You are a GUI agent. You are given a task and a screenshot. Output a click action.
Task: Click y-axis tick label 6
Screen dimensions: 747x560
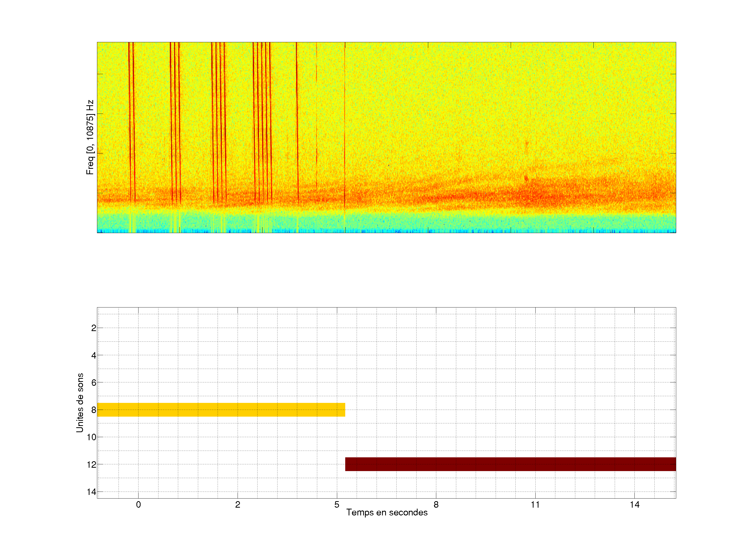tap(94, 382)
